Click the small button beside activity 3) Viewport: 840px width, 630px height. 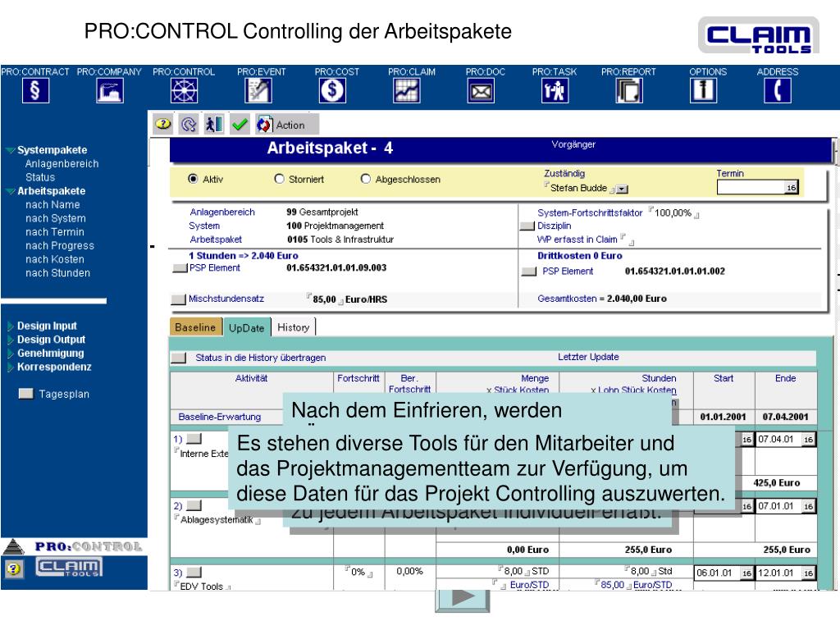click(194, 572)
